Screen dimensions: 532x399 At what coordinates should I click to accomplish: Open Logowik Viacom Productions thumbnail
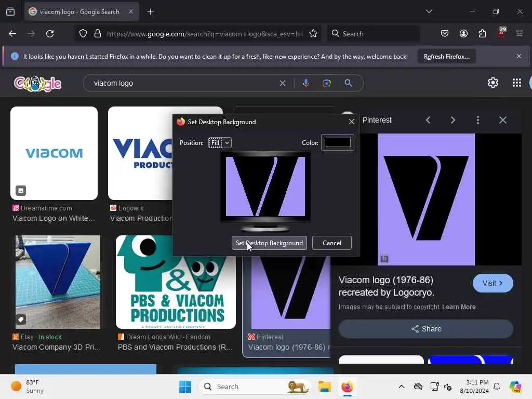coord(140,153)
